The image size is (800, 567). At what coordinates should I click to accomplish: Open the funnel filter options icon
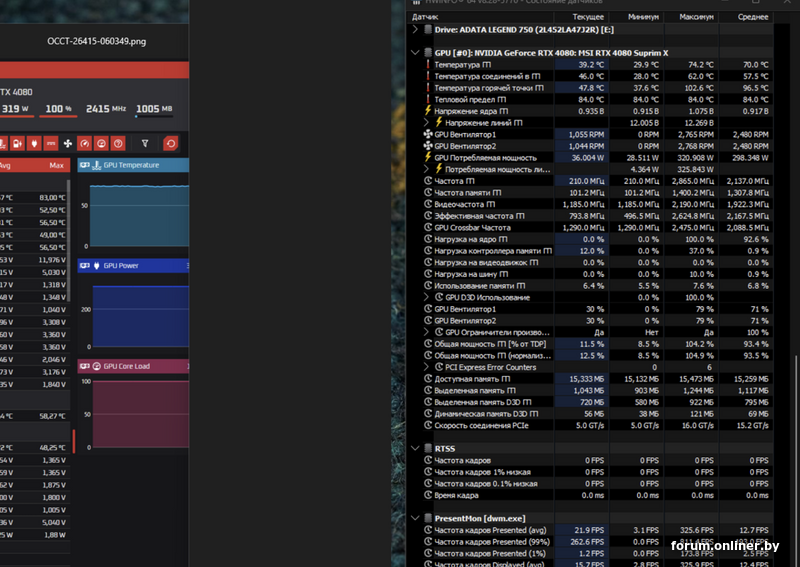click(x=145, y=144)
